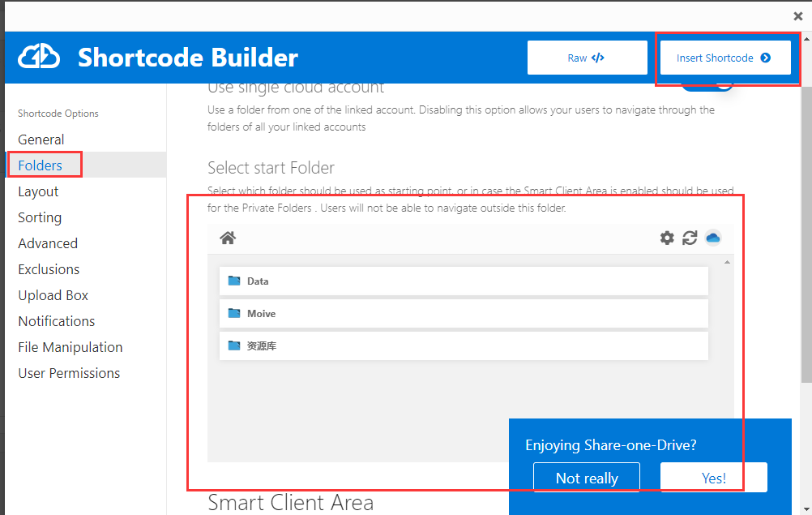Answer Not really in the feedback popup
The width and height of the screenshot is (812, 515).
tap(587, 478)
